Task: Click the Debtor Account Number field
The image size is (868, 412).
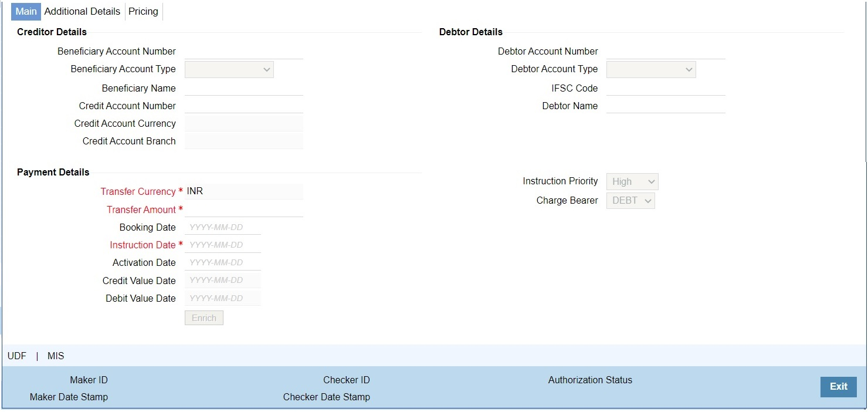Action: point(666,51)
